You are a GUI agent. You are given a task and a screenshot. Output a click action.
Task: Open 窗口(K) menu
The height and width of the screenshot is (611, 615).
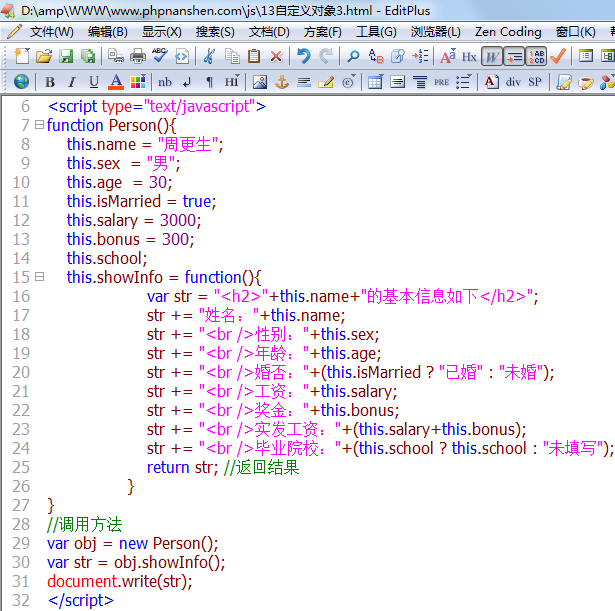coord(575,32)
